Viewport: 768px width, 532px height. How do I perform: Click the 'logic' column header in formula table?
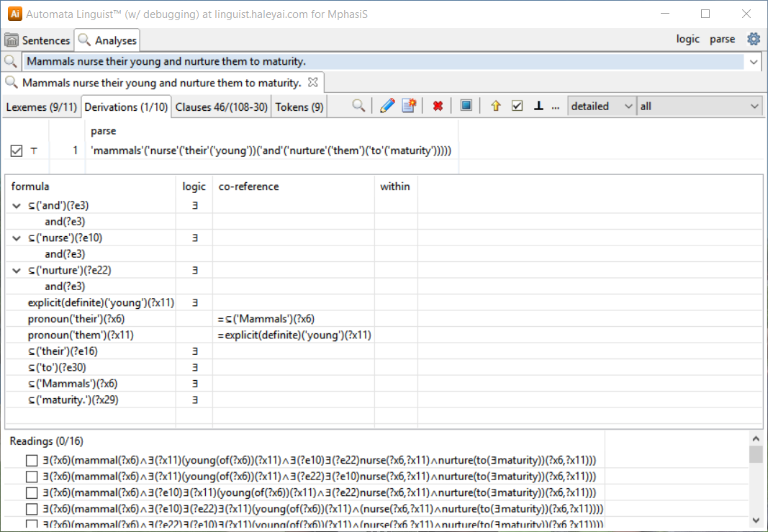(x=194, y=186)
